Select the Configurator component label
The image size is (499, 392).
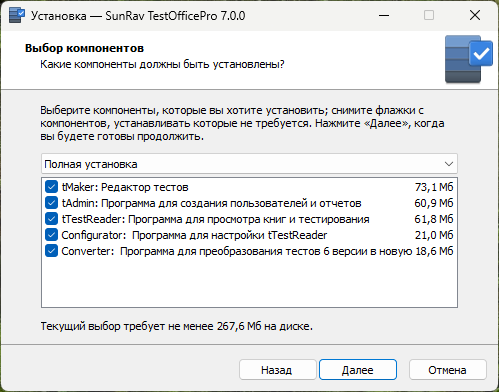coord(194,235)
